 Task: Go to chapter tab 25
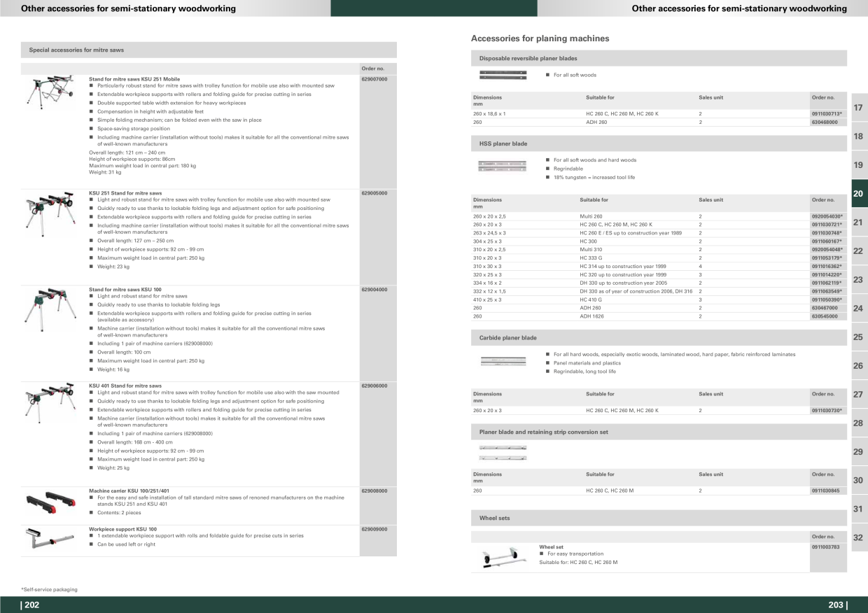pos(858,337)
